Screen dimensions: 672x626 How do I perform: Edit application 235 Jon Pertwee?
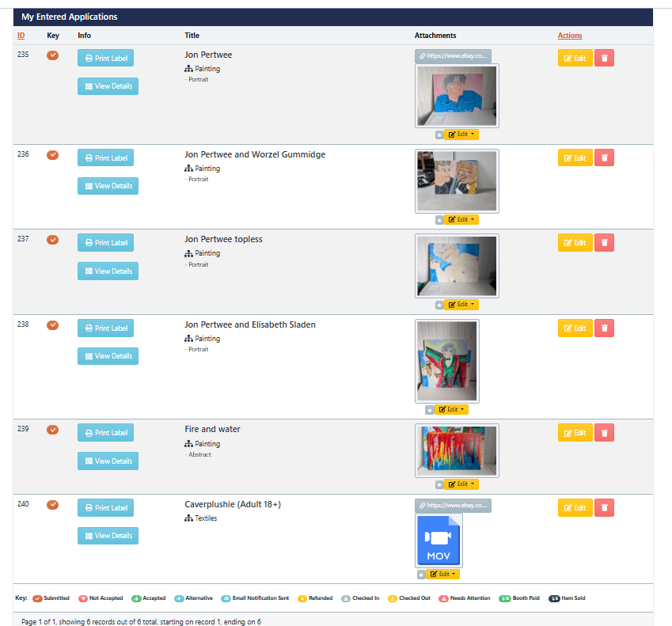click(x=575, y=59)
